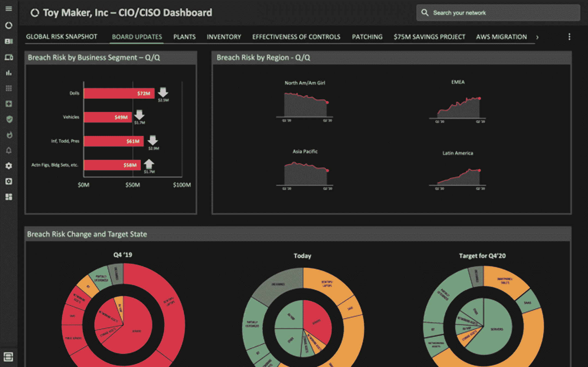Click the Actn Figs, Bldg Sets label
This screenshot has height=367, width=588.
coord(54,165)
